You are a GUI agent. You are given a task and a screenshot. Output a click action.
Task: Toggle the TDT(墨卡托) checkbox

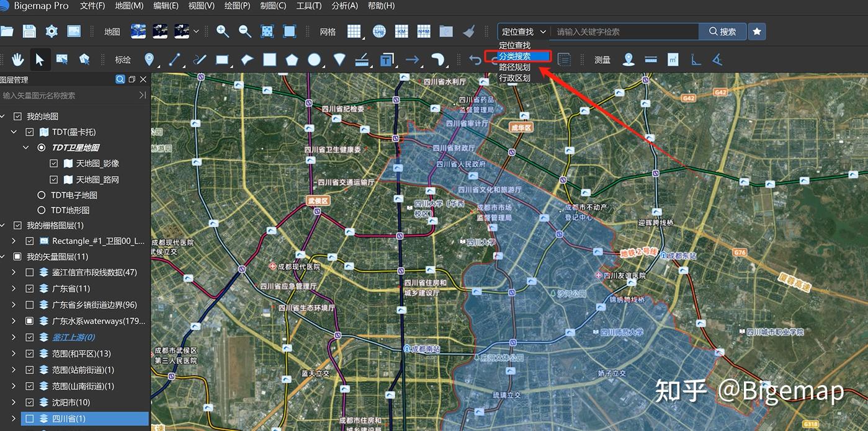pos(29,132)
